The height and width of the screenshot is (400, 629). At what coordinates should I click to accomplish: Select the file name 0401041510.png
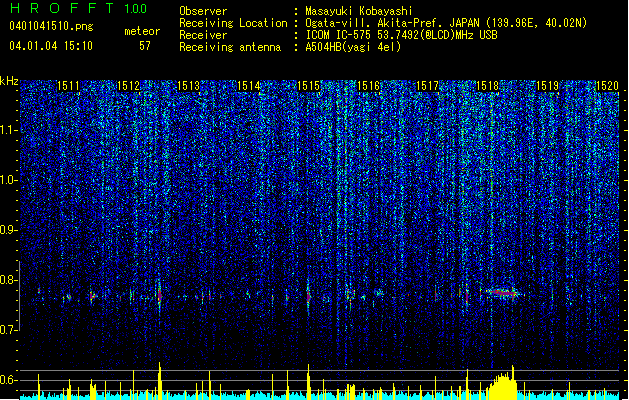point(51,26)
